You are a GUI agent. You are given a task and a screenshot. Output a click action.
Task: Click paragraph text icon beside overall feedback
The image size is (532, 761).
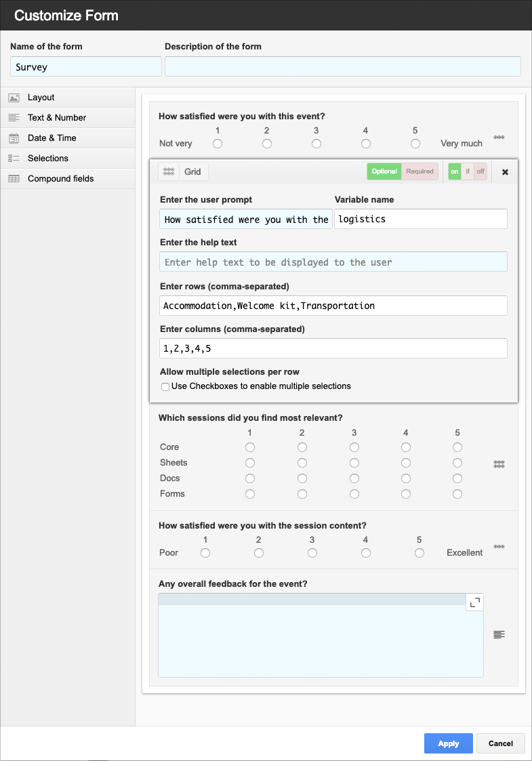point(499,635)
